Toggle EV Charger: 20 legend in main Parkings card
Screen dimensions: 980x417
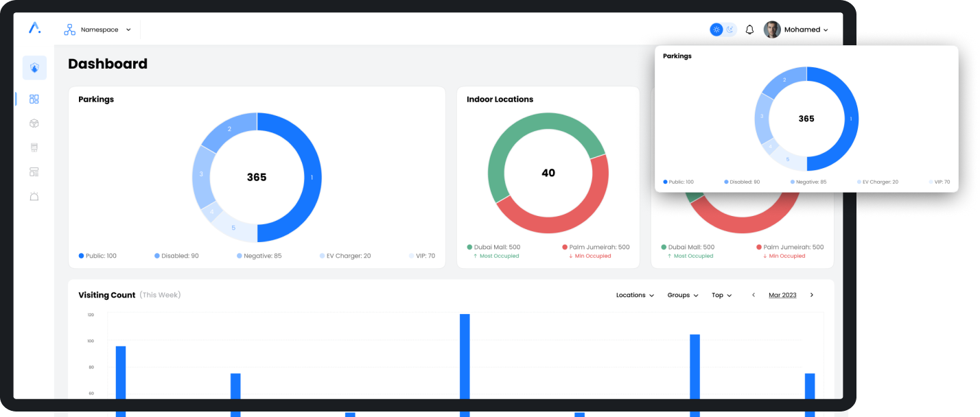click(x=345, y=256)
